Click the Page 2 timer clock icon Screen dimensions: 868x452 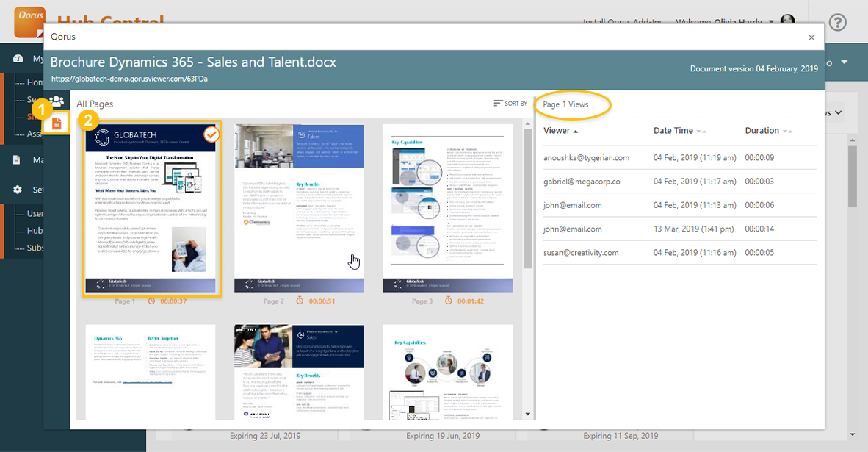[x=300, y=301]
